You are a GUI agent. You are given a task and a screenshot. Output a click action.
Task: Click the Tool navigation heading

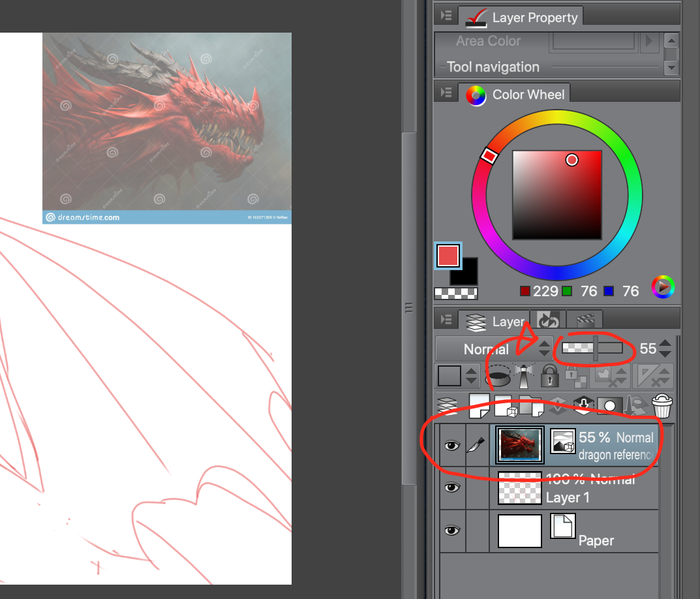click(x=493, y=67)
